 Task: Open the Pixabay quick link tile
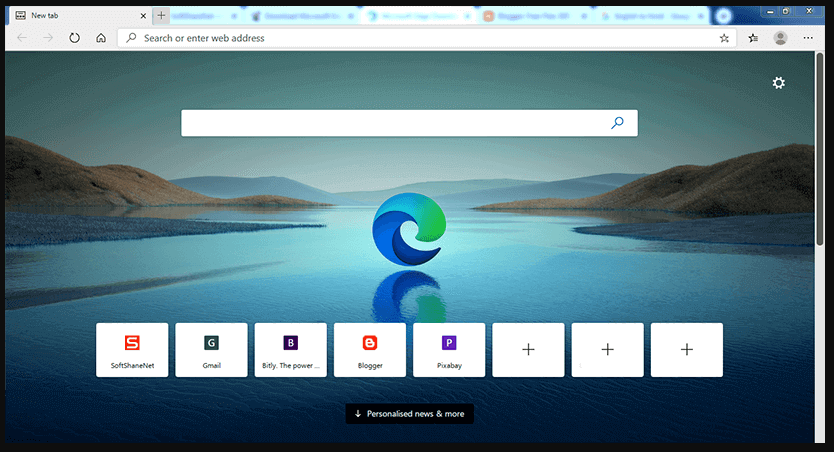tap(449, 350)
